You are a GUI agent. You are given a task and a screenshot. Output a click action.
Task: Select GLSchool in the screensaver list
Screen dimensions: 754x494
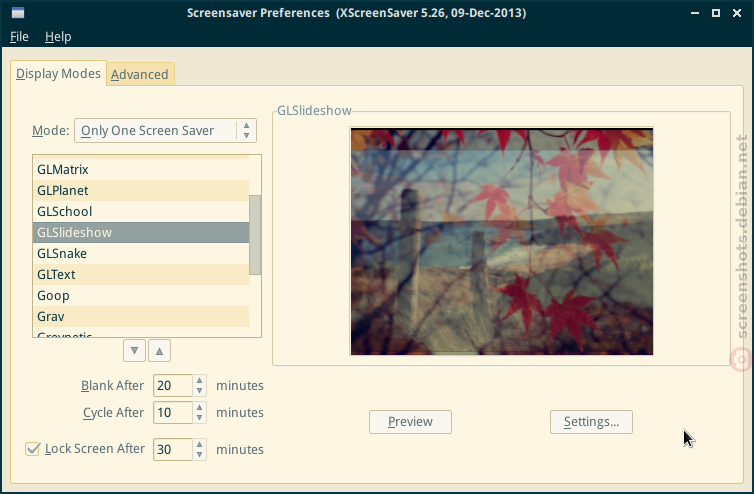pos(140,212)
